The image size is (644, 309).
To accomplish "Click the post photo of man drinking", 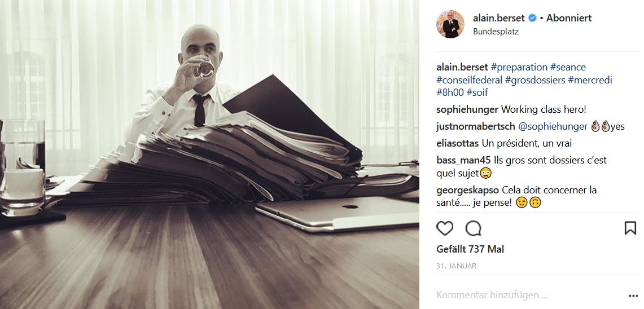I will click(209, 154).
